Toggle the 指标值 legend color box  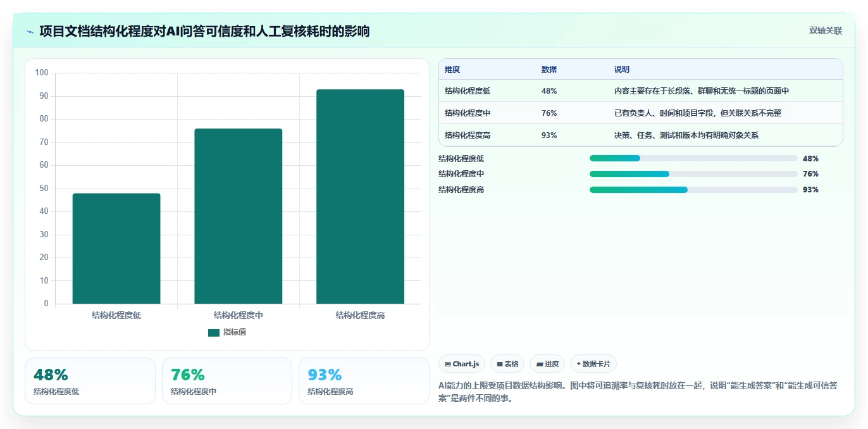214,332
